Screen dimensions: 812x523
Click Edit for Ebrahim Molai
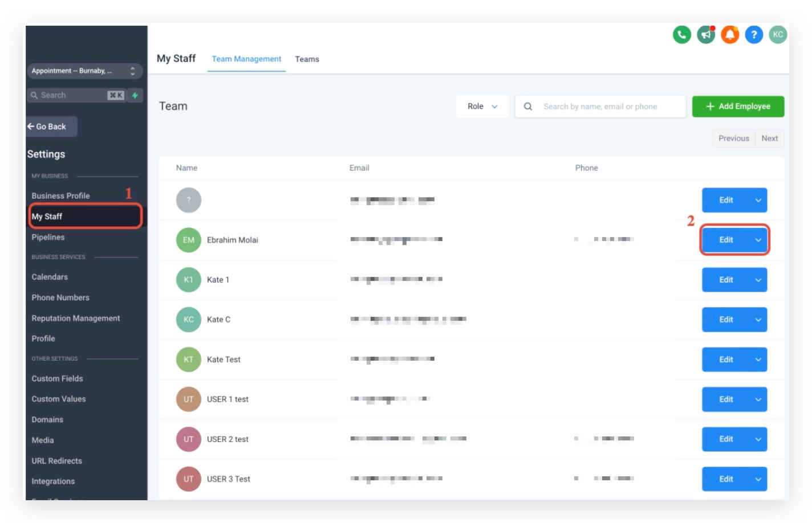tap(726, 240)
